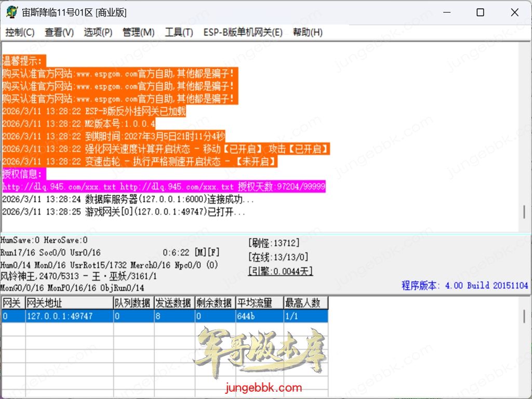Click the log panel scrollbar thumb
This screenshot has width=532, height=399.
(524, 212)
